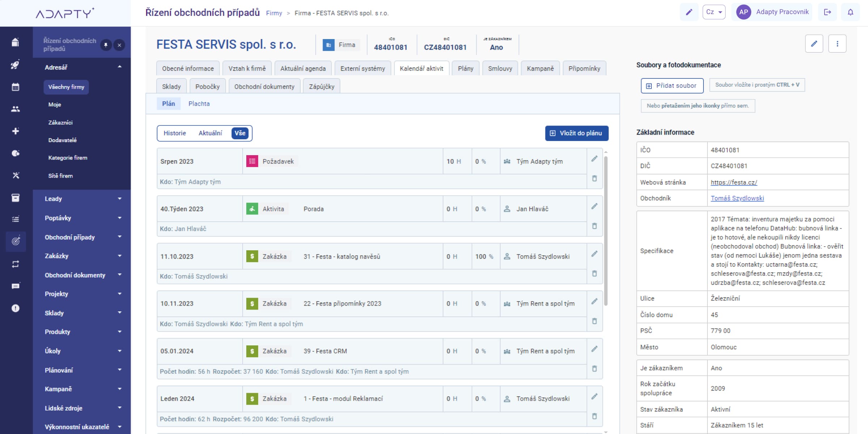The height and width of the screenshot is (434, 868).
Task: Open the Obchodní dokumenty tab
Action: coord(264,86)
